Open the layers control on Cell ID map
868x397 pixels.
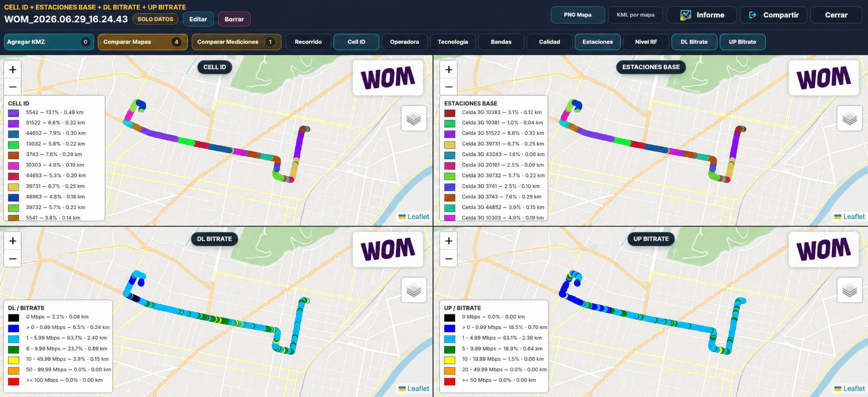pos(414,118)
